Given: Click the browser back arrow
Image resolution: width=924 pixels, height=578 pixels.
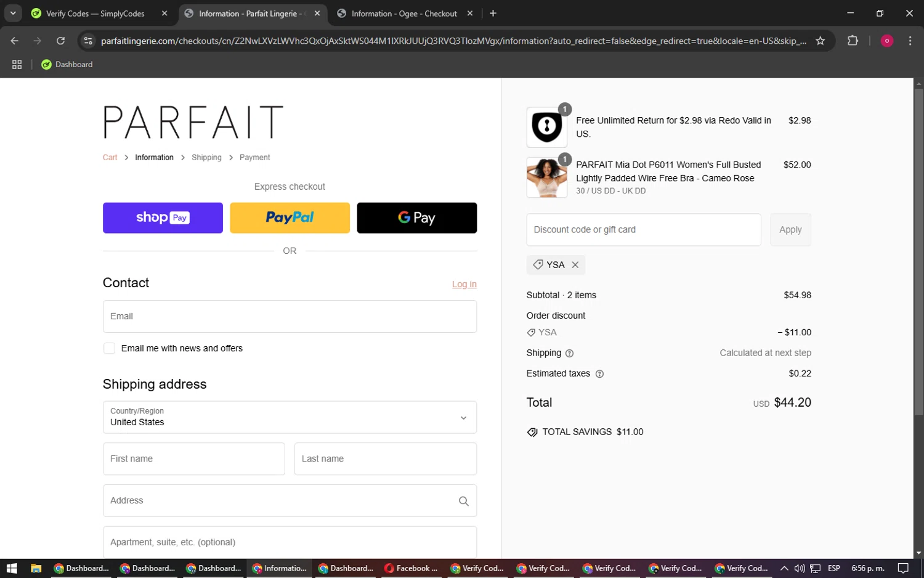Looking at the screenshot, I should (15, 41).
